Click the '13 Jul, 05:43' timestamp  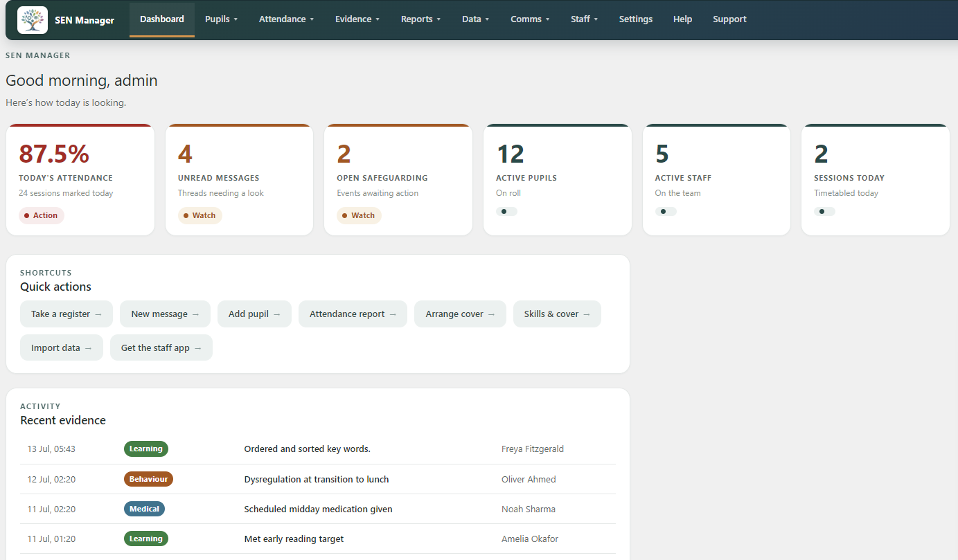click(51, 449)
